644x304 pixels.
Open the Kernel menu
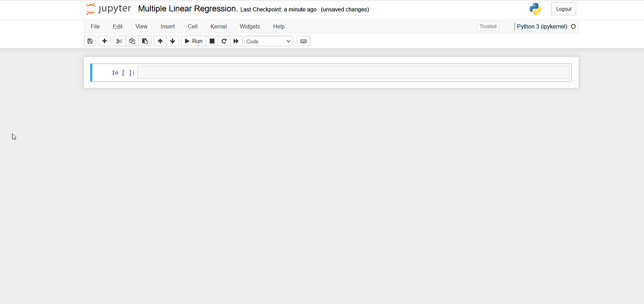pyautogui.click(x=218, y=27)
